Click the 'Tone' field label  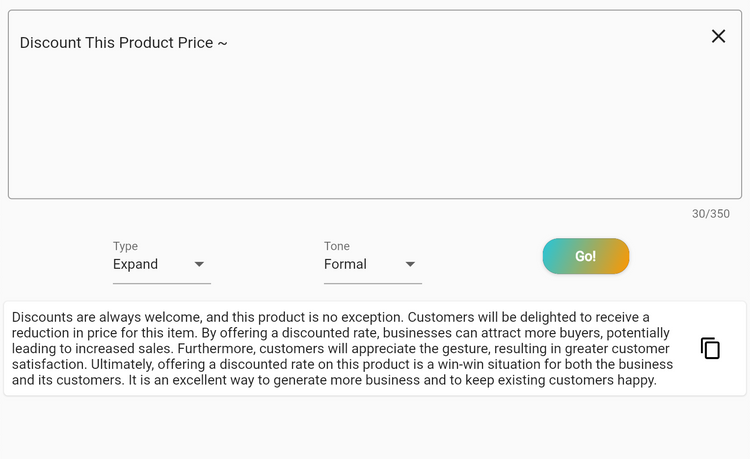coord(337,246)
